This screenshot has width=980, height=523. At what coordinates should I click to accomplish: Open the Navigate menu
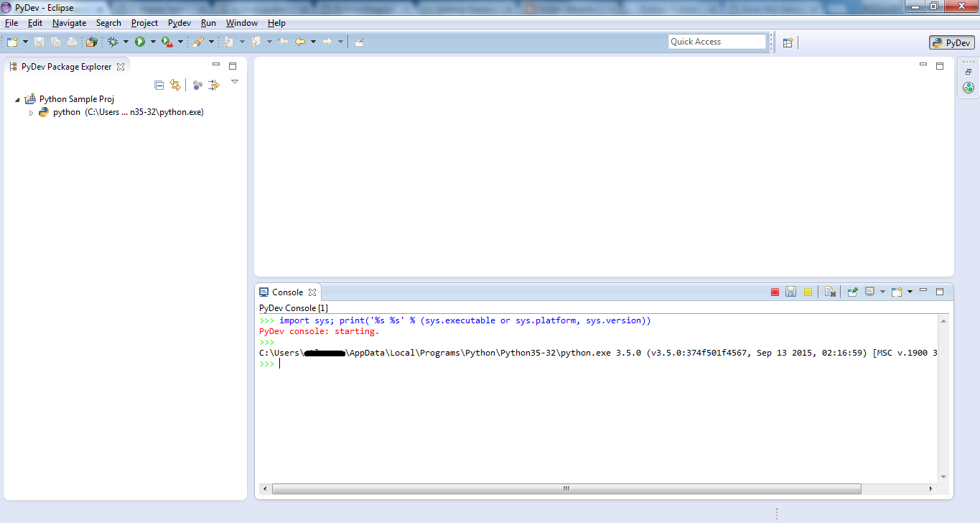(x=69, y=23)
